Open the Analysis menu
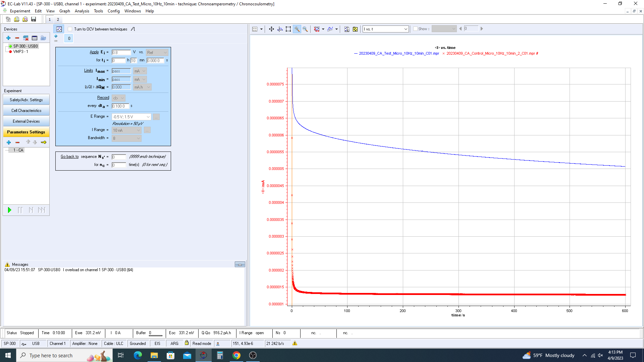Viewport: 644px width, 362px height. tap(82, 11)
